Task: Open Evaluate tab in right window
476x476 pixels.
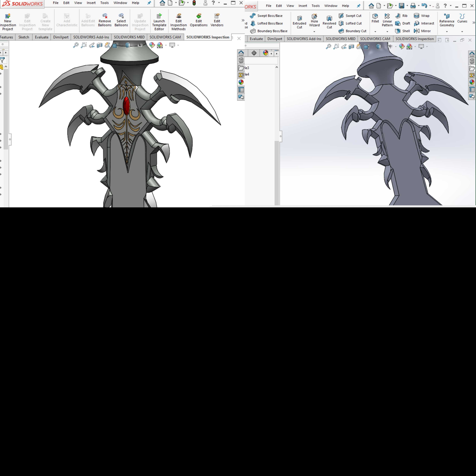Action: [256, 39]
